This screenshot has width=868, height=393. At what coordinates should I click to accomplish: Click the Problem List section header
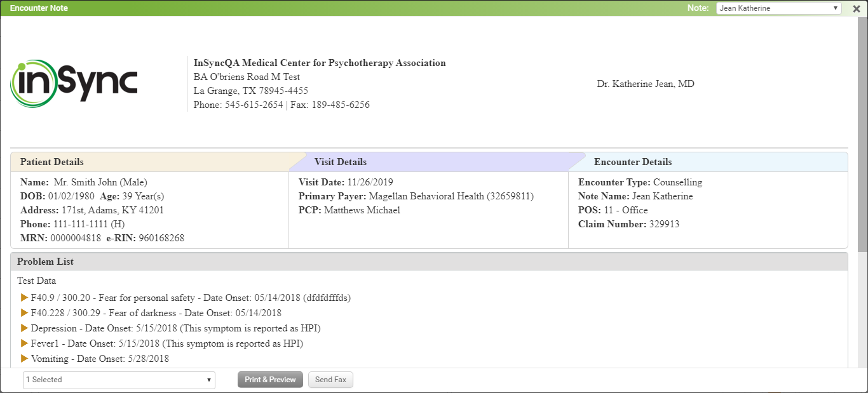pyautogui.click(x=46, y=262)
